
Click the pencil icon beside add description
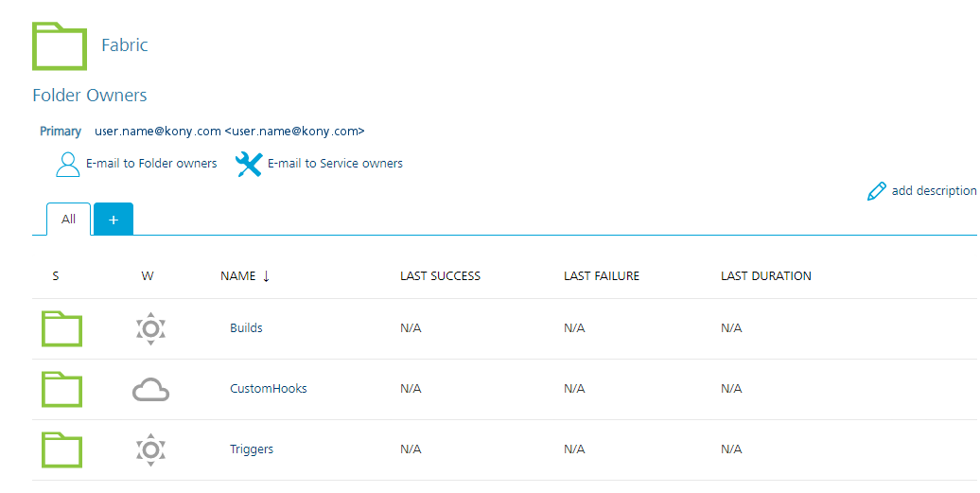click(x=877, y=191)
